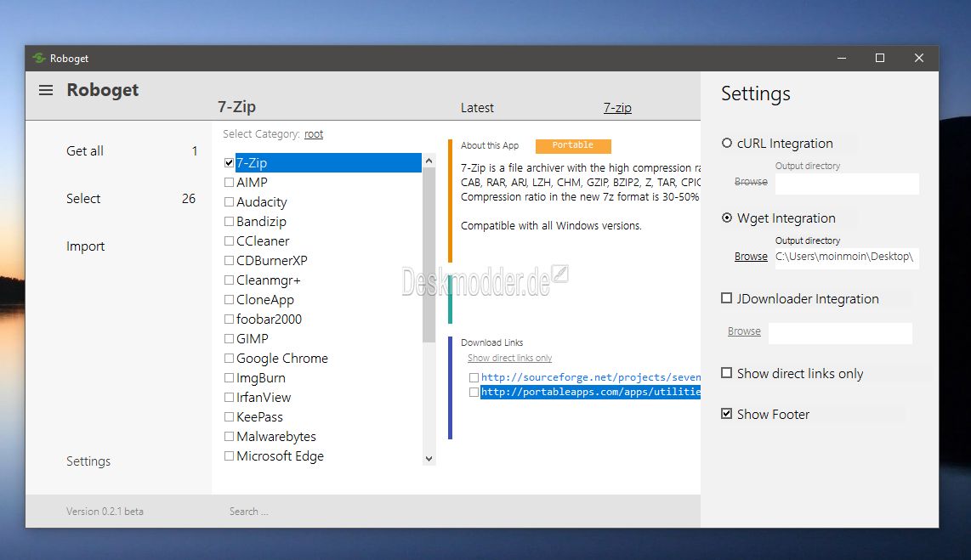971x560 pixels.
Task: Click the Latest label in header
Action: tap(477, 108)
